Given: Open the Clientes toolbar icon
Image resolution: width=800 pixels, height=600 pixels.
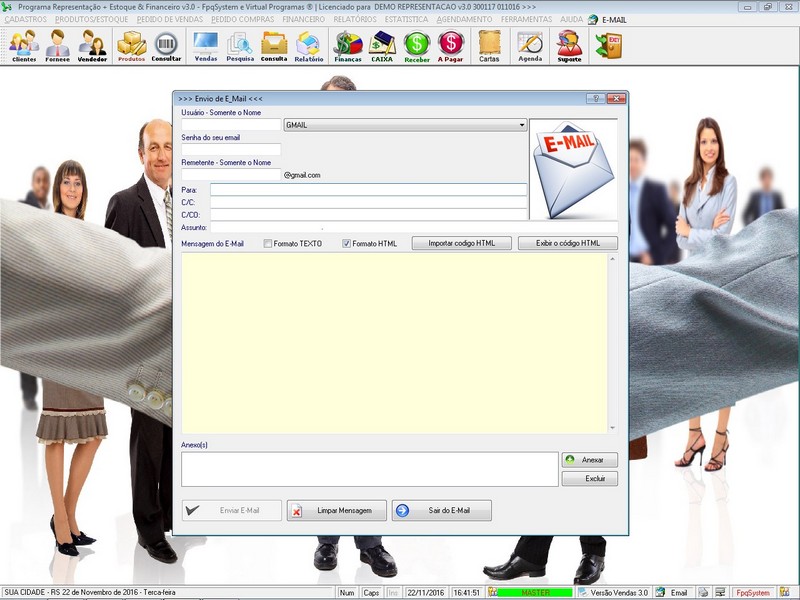Looking at the screenshot, I should [24, 46].
